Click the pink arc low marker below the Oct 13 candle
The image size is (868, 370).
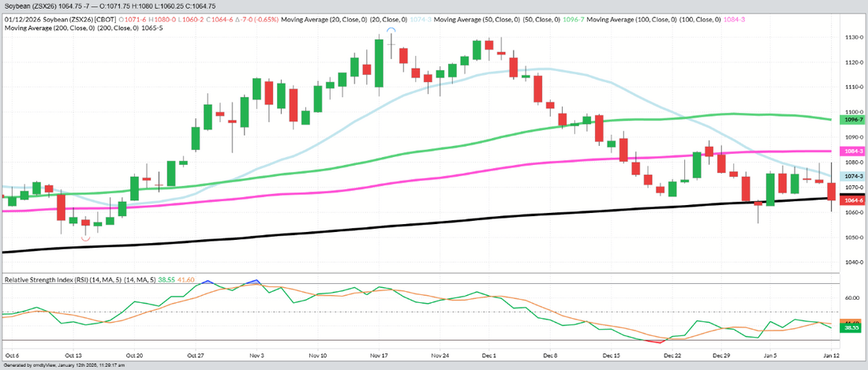86,237
